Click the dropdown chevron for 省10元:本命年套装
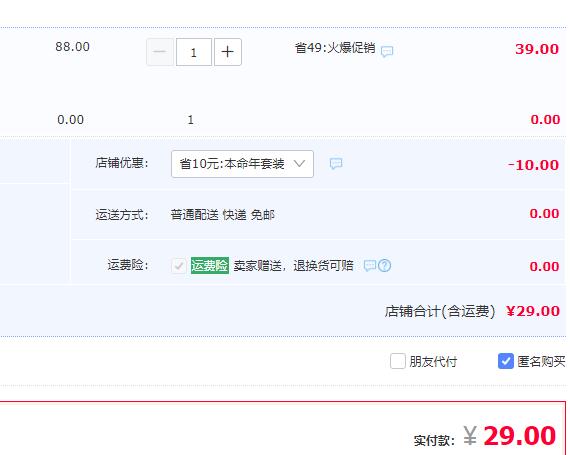Viewport: 570px width, 455px height. 299,164
